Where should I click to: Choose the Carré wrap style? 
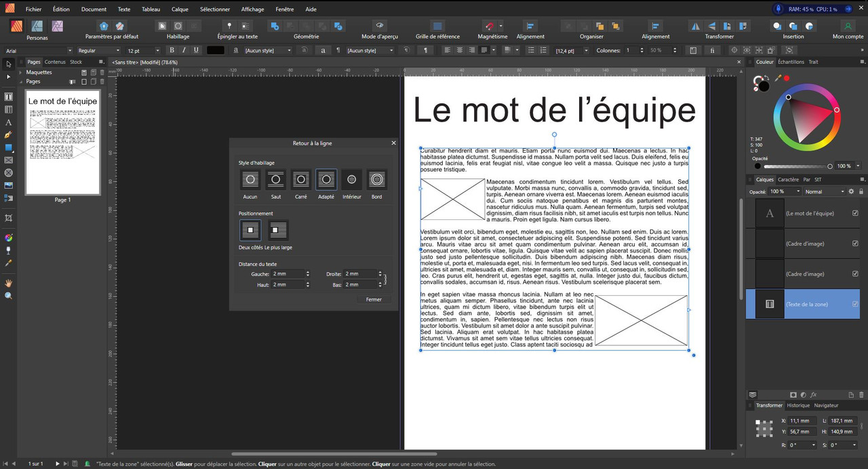[301, 179]
